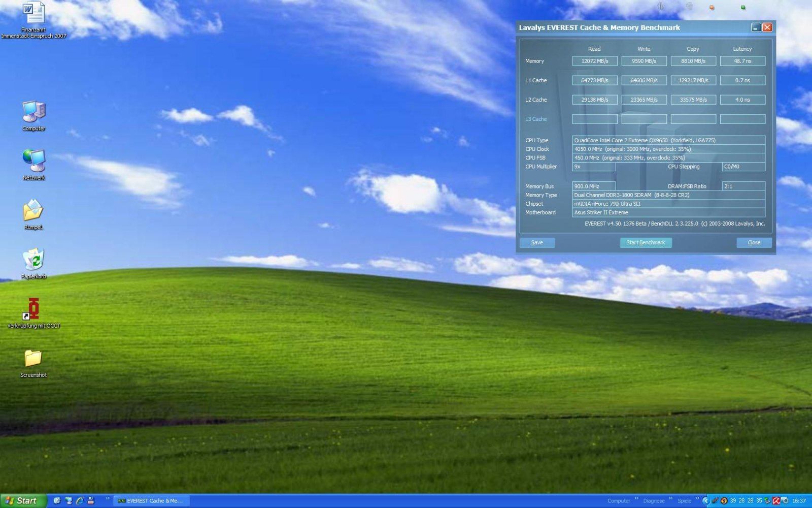Click the CPU FSB 450.0 MHz field
This screenshot has width=812, height=508.
[669, 157]
